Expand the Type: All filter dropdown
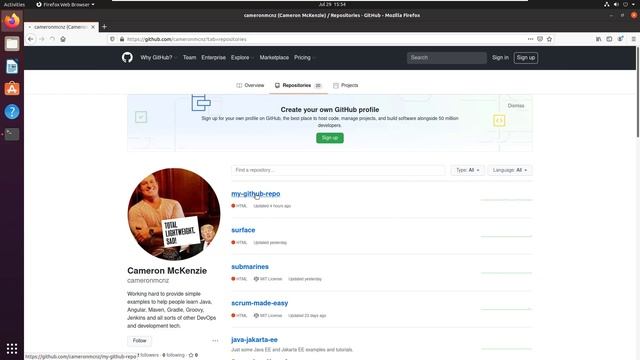Viewport: 640px width, 360px height. click(467, 170)
